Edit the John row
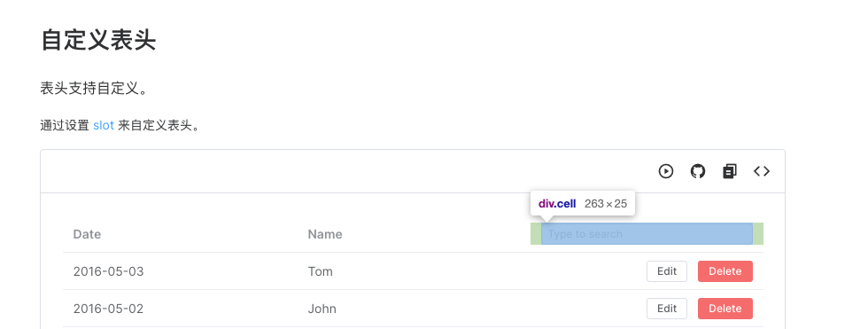 (666, 309)
